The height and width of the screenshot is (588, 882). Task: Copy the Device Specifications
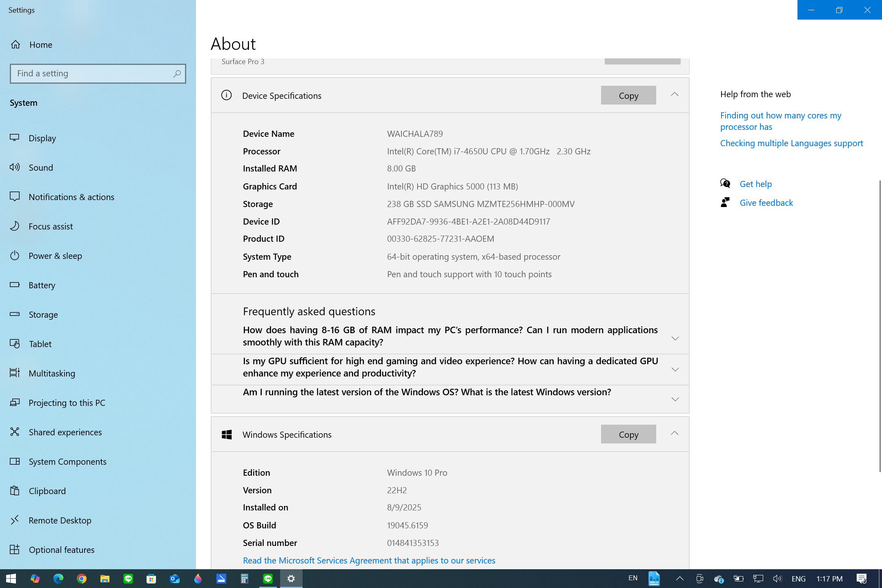click(628, 95)
